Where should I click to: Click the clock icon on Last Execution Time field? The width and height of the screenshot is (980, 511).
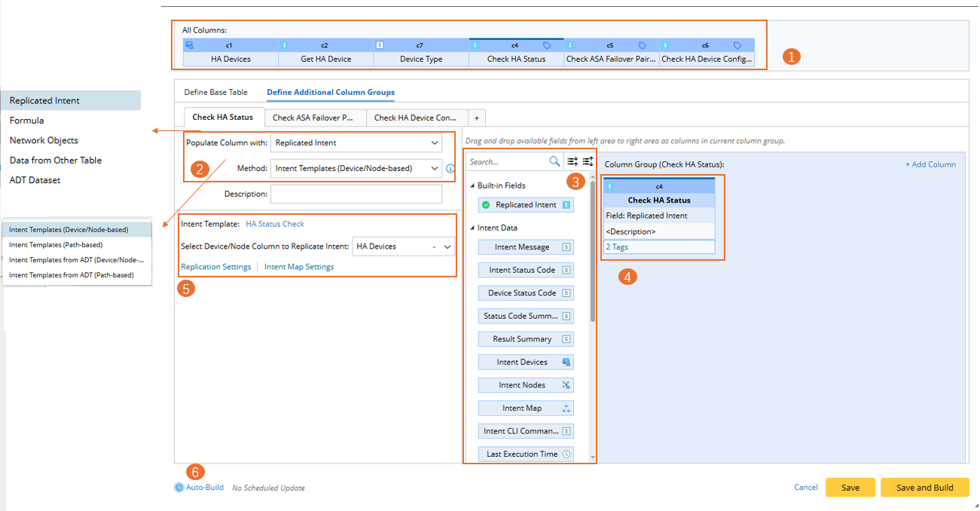pyautogui.click(x=566, y=454)
